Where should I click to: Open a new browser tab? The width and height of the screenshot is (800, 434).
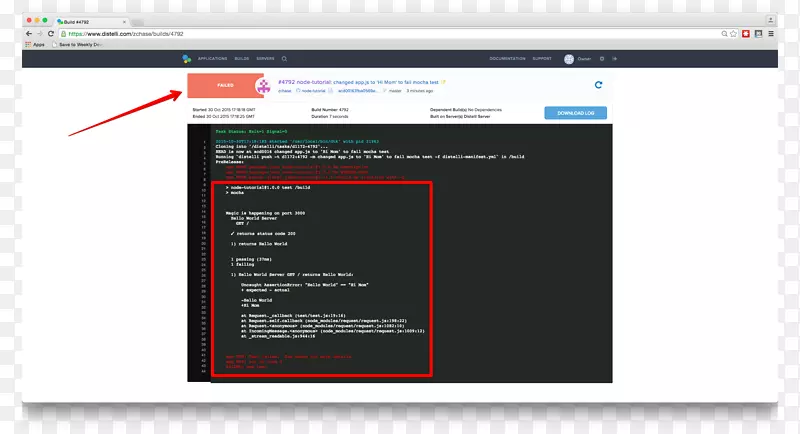tap(137, 22)
